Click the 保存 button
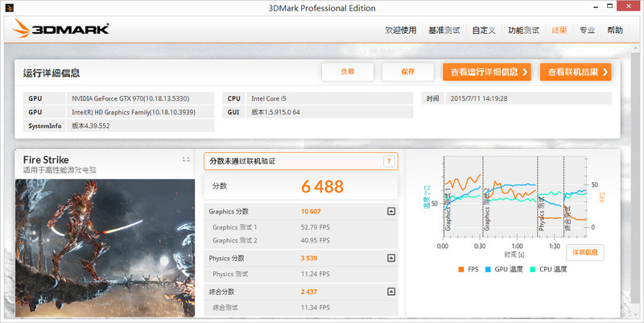 pos(408,72)
